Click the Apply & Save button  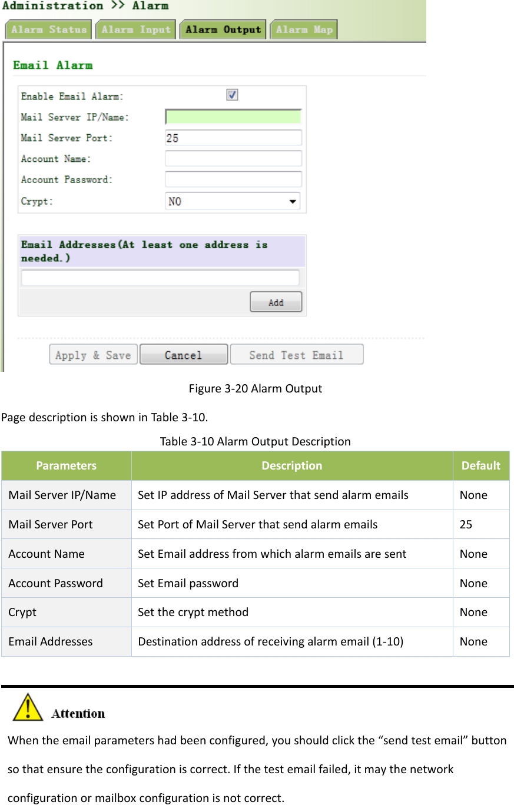click(x=92, y=354)
